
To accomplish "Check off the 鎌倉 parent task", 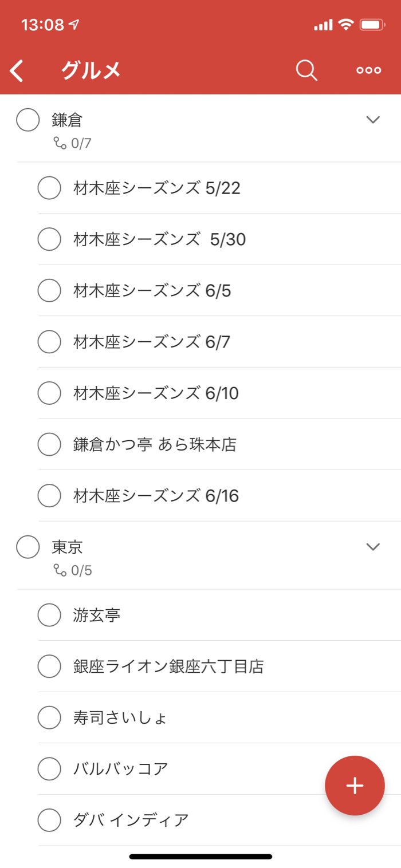I will (28, 120).
